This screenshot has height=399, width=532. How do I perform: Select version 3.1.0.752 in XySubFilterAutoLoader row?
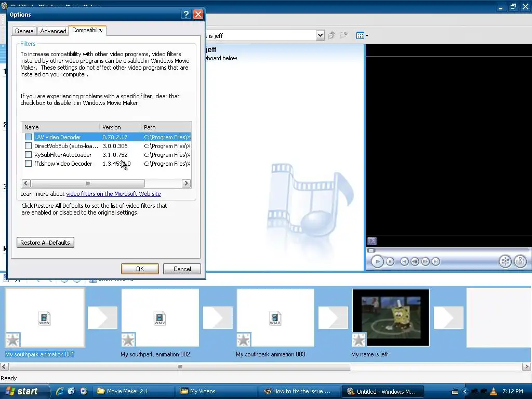click(x=115, y=155)
